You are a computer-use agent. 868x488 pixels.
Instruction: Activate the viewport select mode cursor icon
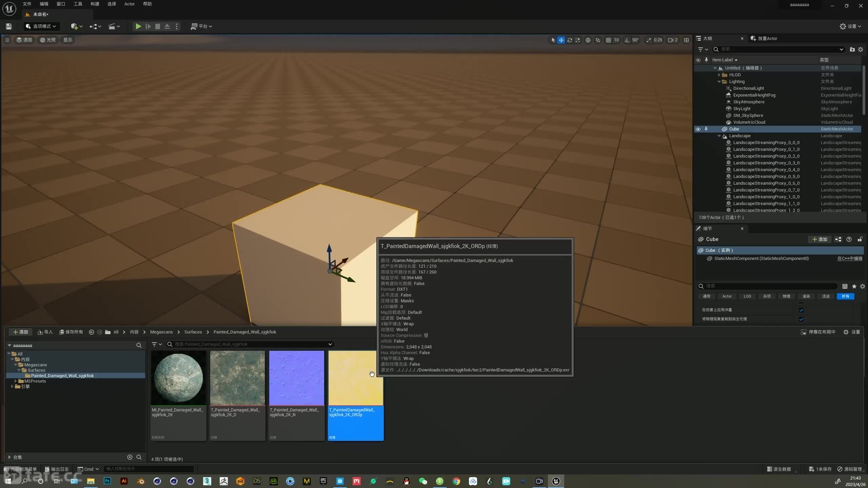(x=553, y=40)
